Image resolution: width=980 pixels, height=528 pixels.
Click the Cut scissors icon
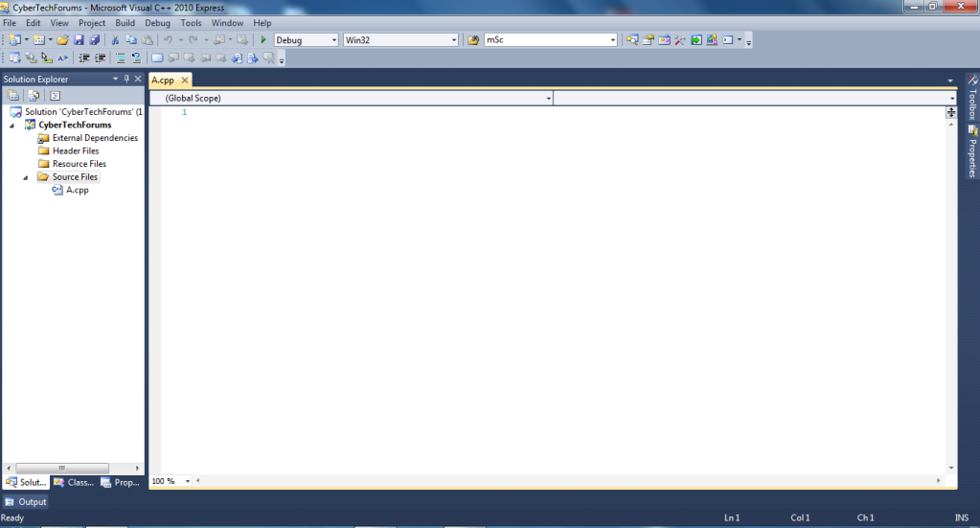click(115, 40)
